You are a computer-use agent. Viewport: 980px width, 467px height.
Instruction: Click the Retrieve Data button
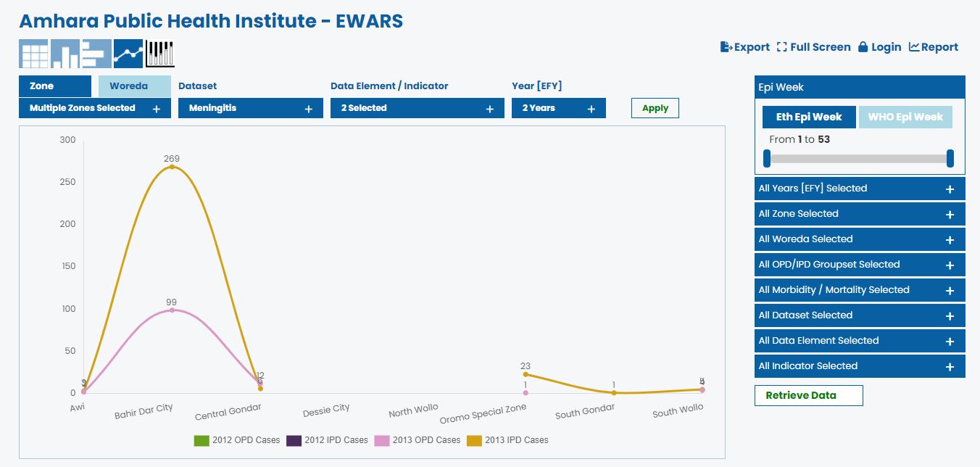coord(808,395)
